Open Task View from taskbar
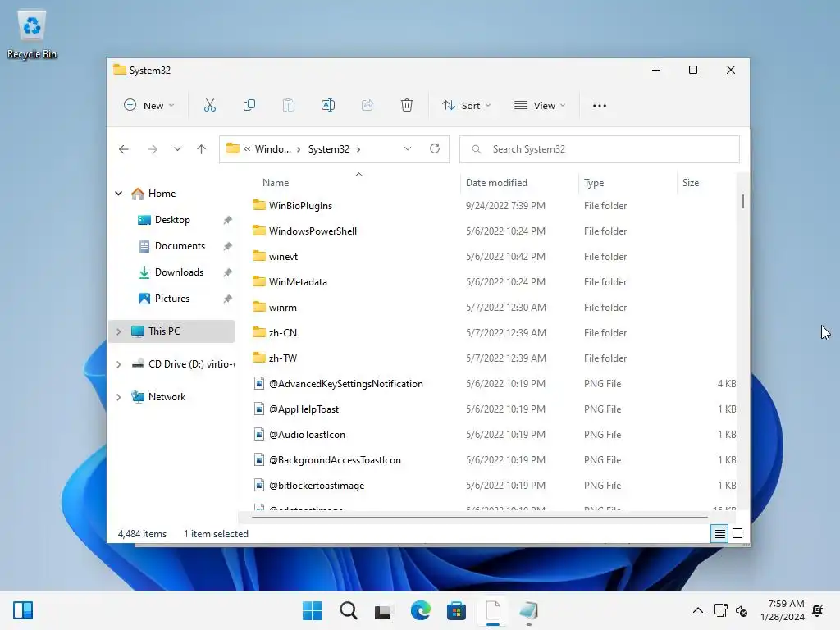This screenshot has width=840, height=630. pos(383,610)
